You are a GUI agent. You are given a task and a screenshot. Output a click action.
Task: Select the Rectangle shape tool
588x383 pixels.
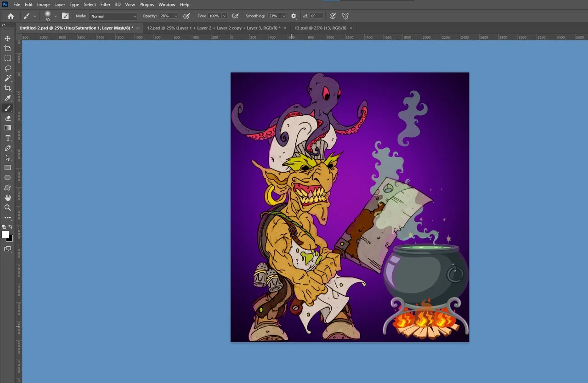click(x=7, y=168)
